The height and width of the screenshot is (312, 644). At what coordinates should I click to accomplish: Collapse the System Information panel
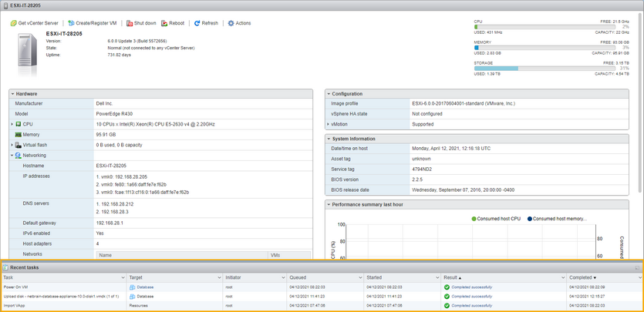(329, 139)
